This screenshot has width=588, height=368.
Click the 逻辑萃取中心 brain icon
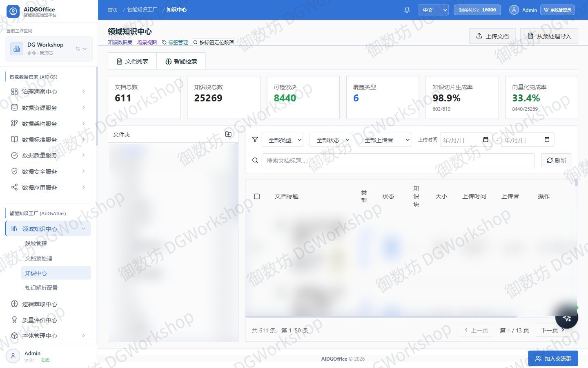coord(14,304)
